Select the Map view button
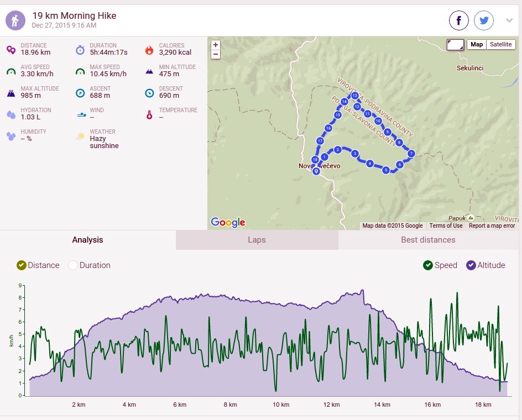The image size is (522, 420). tap(477, 45)
